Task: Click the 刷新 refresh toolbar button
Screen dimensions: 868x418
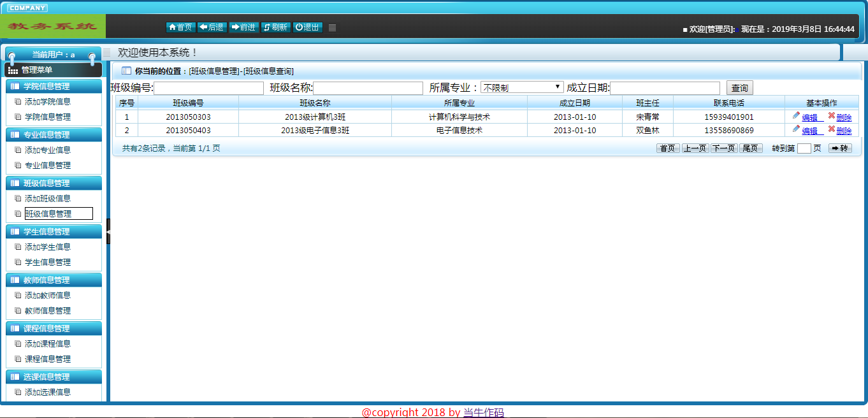Action: click(275, 27)
